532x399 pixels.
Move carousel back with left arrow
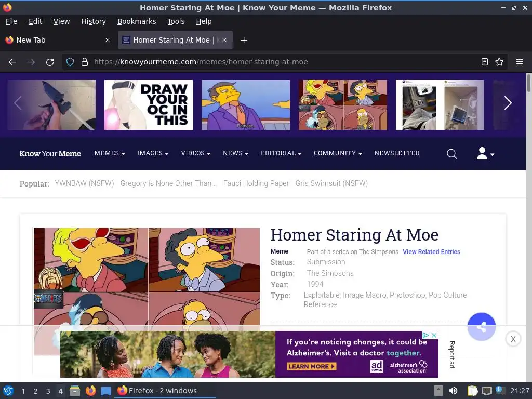tap(18, 103)
